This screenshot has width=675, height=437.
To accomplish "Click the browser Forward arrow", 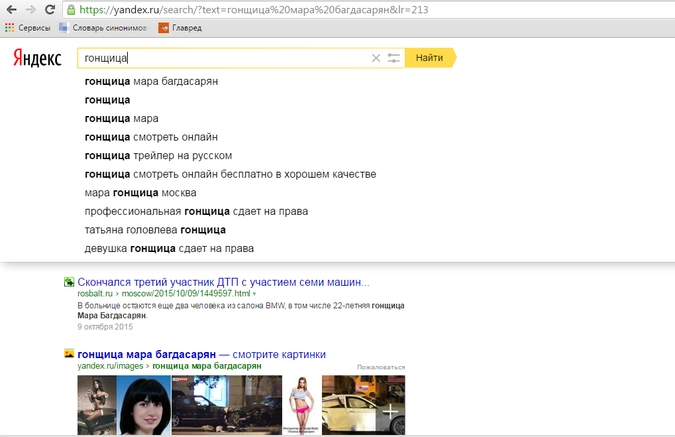I will click(x=31, y=9).
